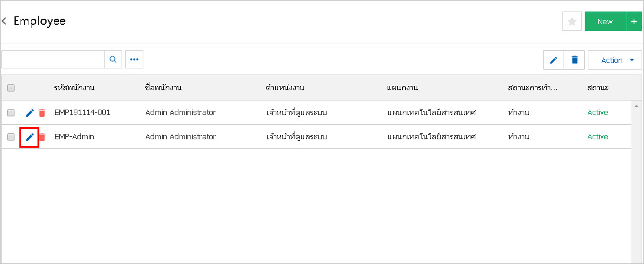Sort by รหัสพนักงาน column header
644x264 pixels.
tap(74, 88)
